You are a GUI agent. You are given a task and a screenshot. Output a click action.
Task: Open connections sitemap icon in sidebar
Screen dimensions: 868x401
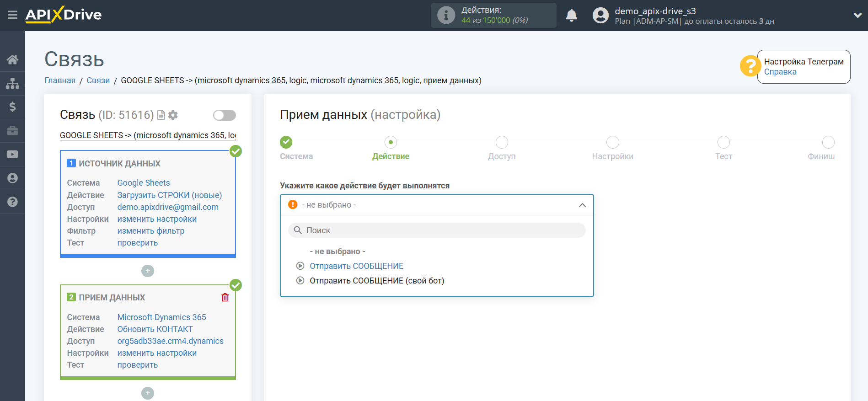12,83
